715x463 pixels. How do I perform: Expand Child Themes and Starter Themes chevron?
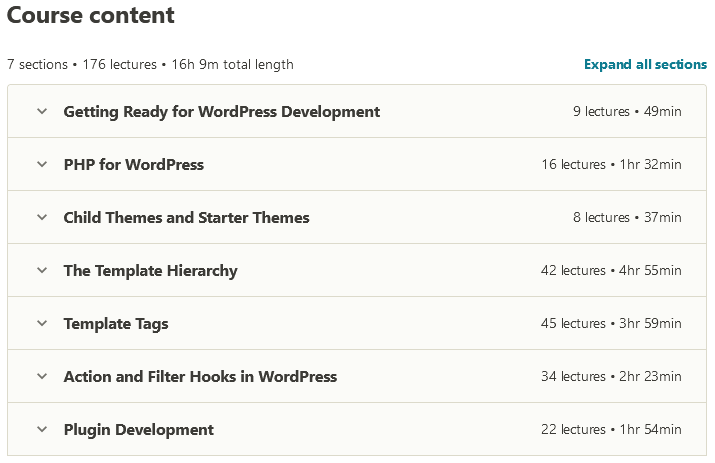click(x=42, y=218)
